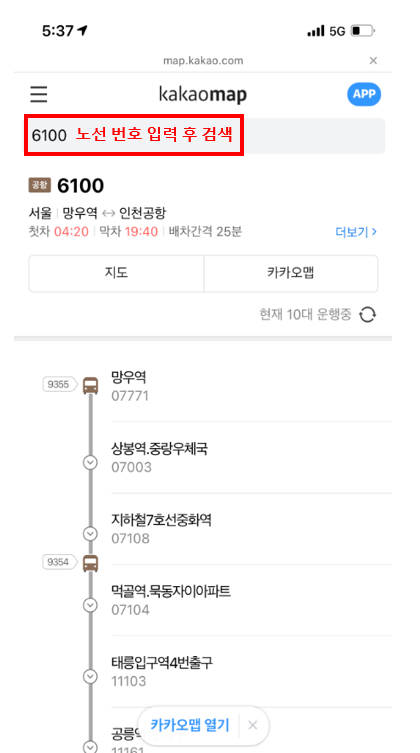Switch to the 지도 tab
This screenshot has width=420, height=753.
point(116,273)
